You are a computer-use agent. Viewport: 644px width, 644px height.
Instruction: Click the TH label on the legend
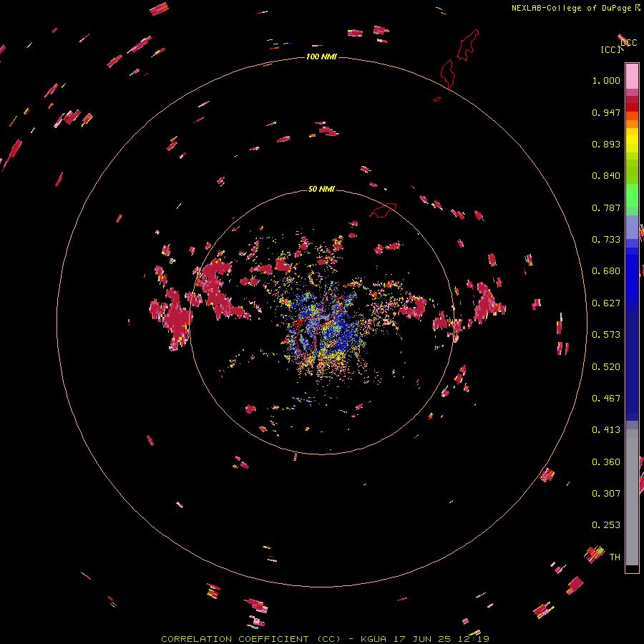(615, 557)
